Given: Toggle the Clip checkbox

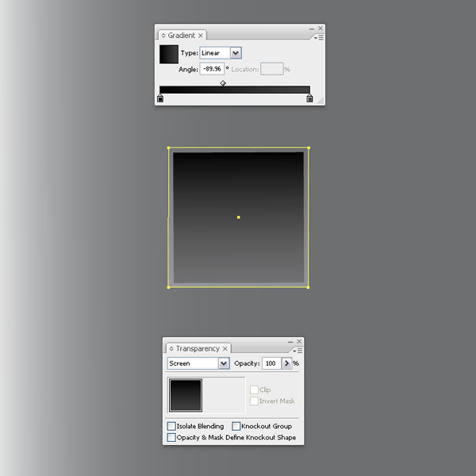Looking at the screenshot, I should pos(254,390).
